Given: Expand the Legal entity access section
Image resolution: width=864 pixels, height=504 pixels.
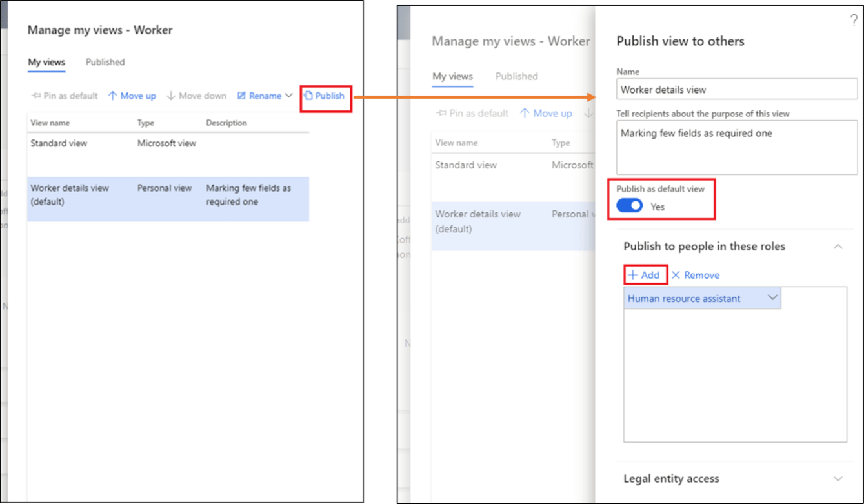Looking at the screenshot, I should tap(838, 479).
